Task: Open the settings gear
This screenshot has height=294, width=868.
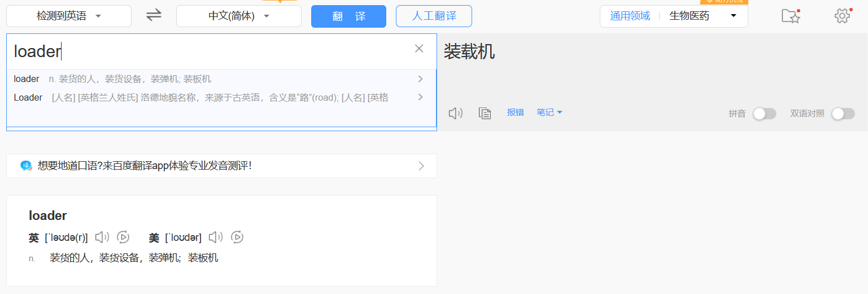Action: (x=842, y=16)
